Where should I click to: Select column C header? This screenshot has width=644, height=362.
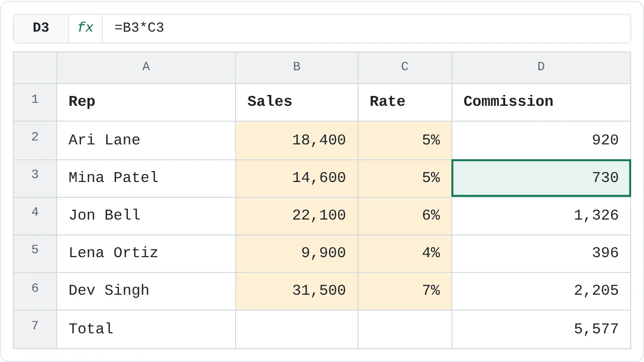(405, 67)
